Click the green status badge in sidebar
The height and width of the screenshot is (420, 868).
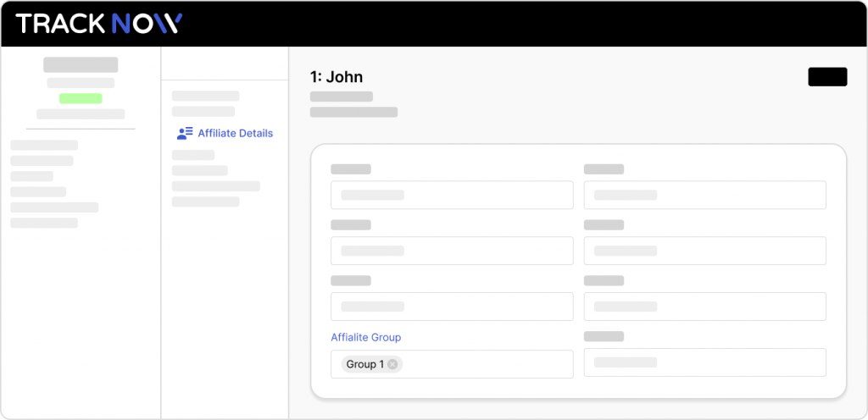point(81,98)
